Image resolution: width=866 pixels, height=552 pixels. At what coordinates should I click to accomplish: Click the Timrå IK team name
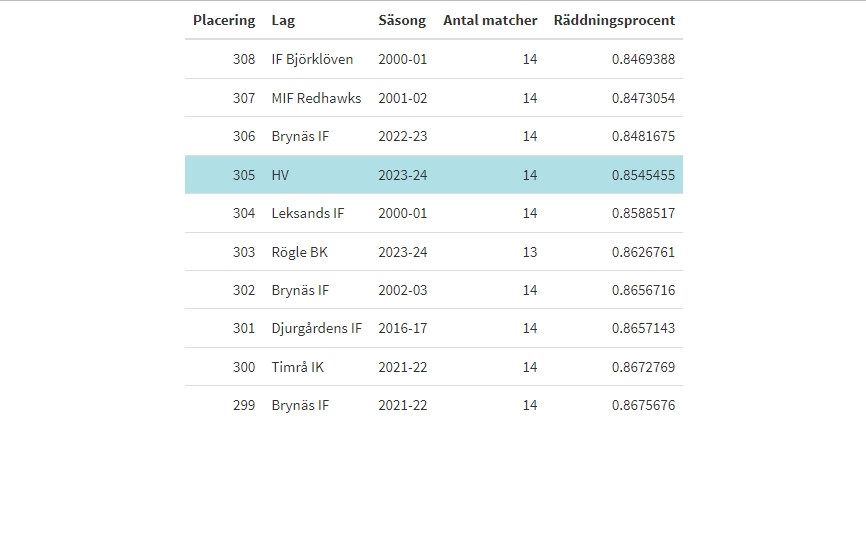(298, 367)
